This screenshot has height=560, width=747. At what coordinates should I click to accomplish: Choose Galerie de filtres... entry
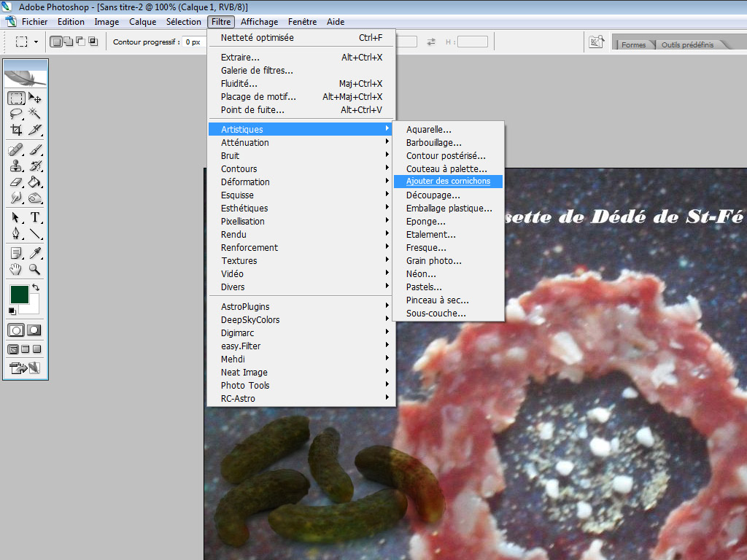click(301, 71)
